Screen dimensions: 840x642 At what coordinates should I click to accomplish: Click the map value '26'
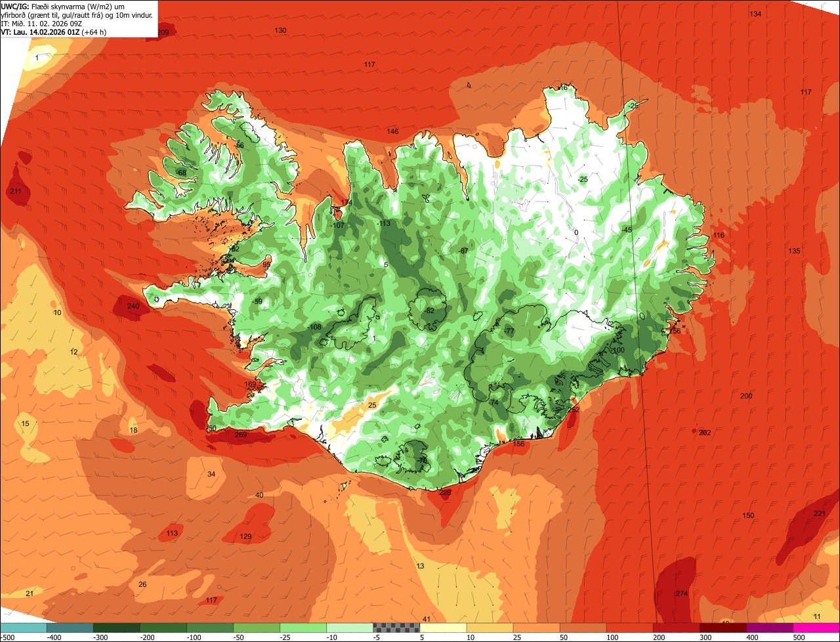[142, 584]
